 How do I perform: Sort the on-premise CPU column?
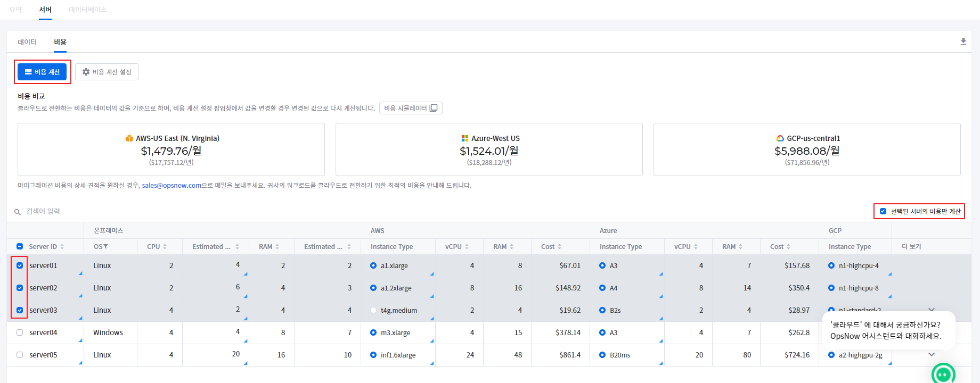click(165, 247)
